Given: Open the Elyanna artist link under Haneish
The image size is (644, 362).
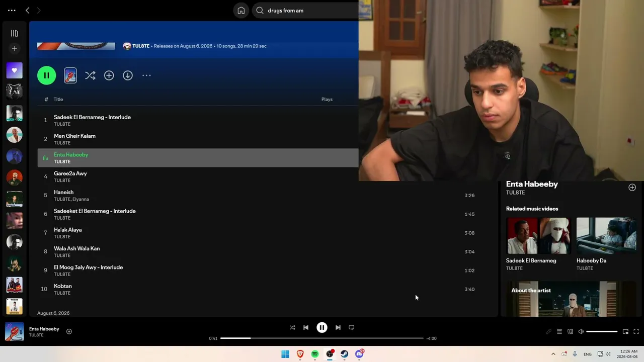Looking at the screenshot, I should [x=80, y=199].
